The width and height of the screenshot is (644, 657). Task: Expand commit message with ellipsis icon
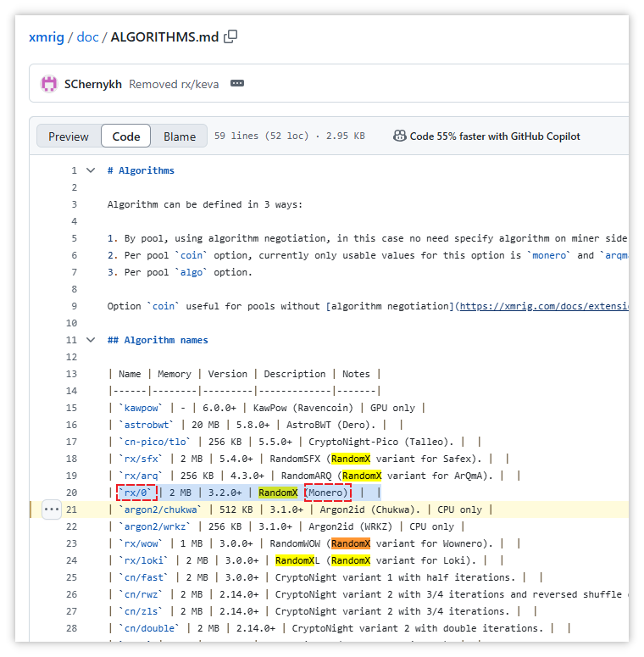tap(237, 84)
